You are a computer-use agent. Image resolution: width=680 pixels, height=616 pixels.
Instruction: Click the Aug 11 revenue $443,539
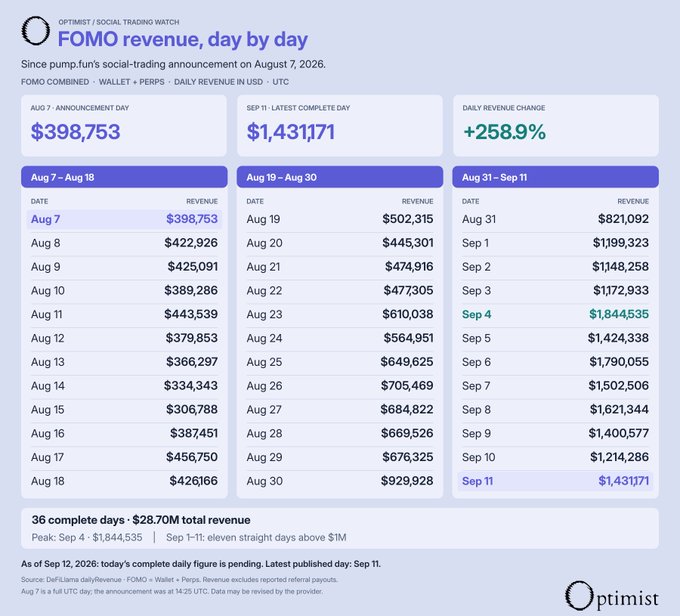pyautogui.click(x=191, y=314)
